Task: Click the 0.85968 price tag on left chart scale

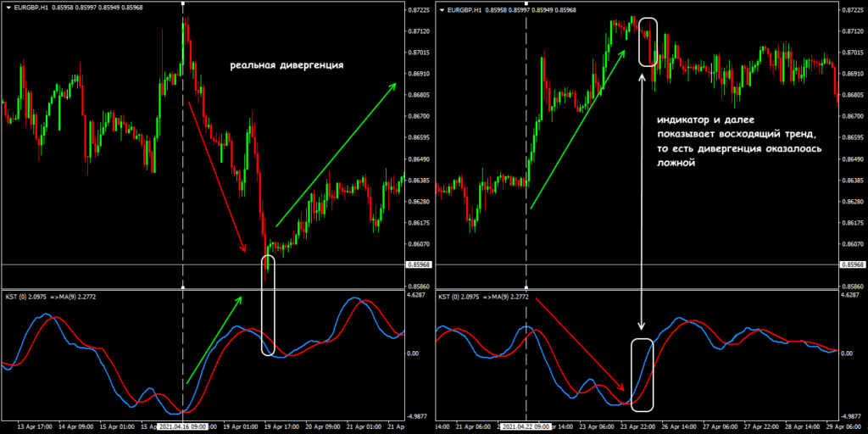Action: tap(419, 266)
